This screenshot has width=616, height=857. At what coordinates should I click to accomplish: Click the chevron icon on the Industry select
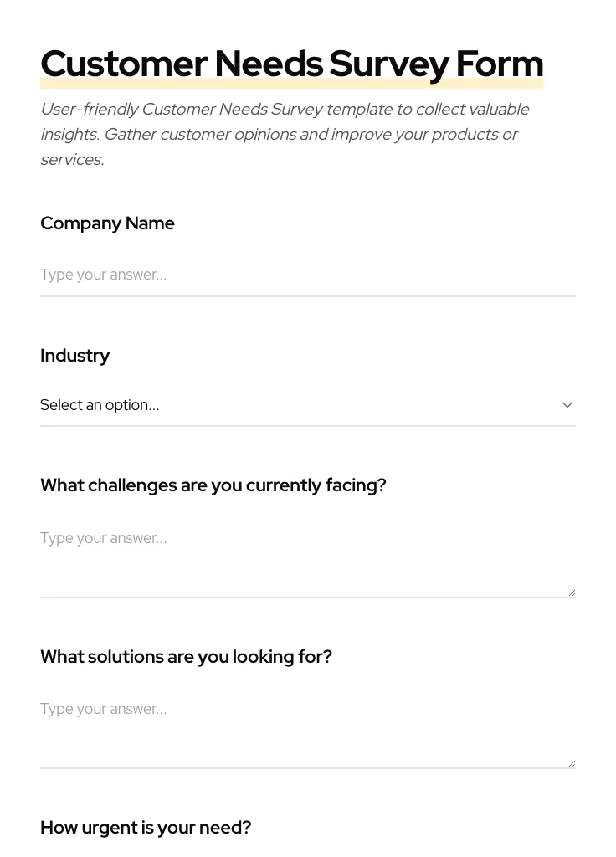[567, 404]
